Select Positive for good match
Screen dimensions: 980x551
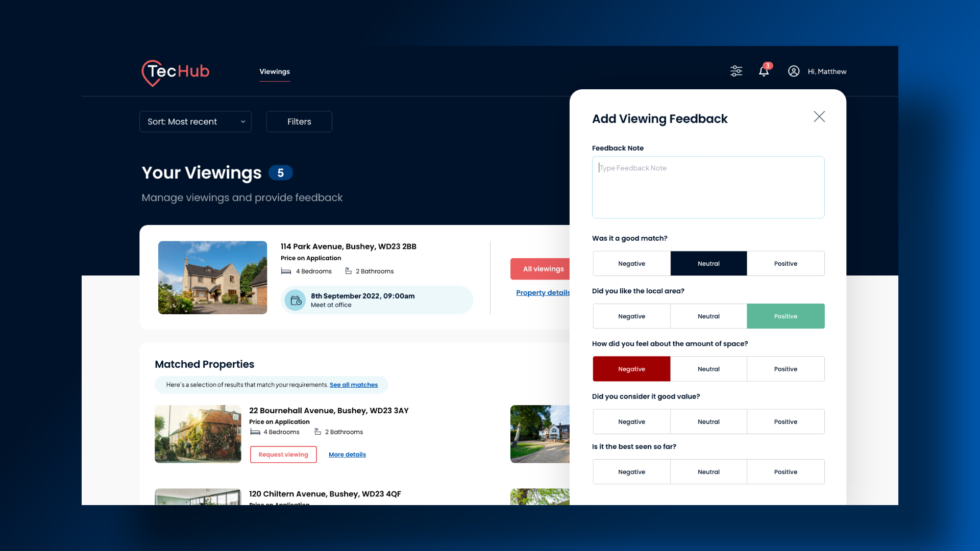pos(786,264)
